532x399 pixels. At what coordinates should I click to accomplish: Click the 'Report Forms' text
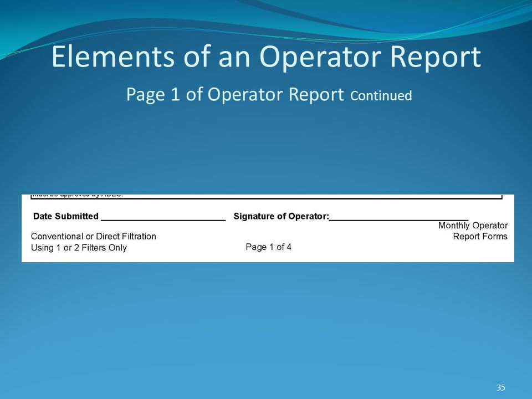pyautogui.click(x=480, y=237)
